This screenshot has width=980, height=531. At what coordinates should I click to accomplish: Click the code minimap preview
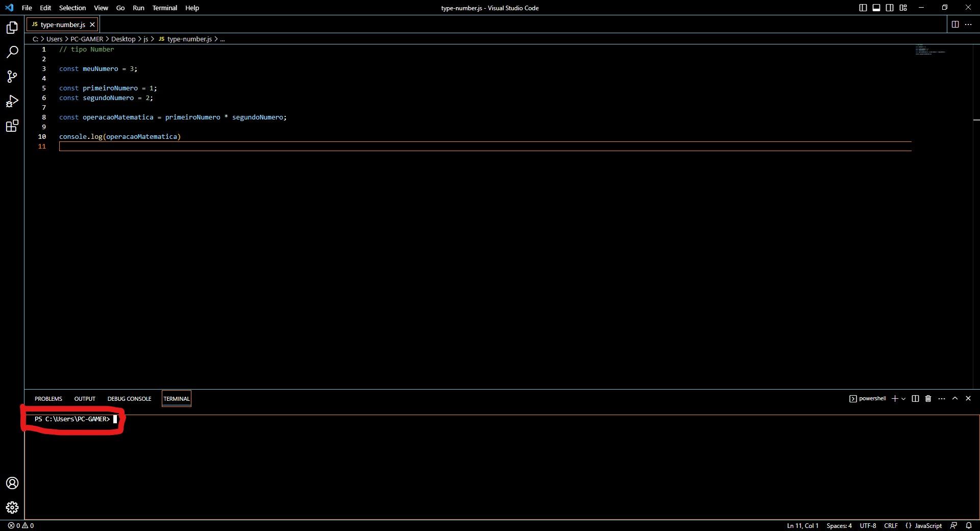[x=930, y=50]
